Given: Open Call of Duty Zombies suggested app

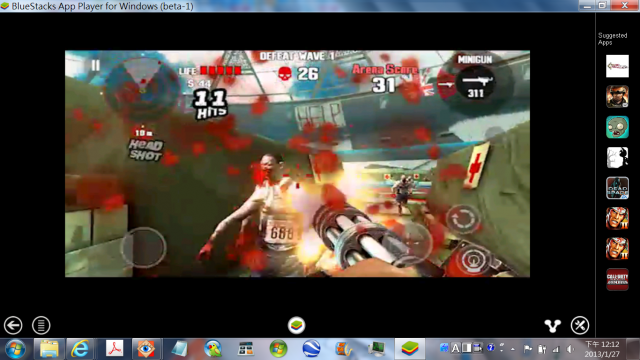Looking at the screenshot, I should [x=617, y=280].
